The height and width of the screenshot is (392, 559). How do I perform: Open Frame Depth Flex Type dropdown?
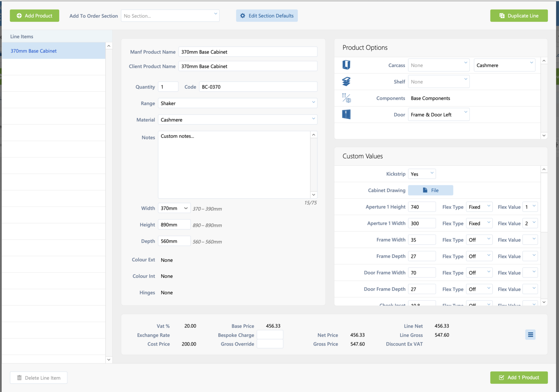[x=479, y=256]
